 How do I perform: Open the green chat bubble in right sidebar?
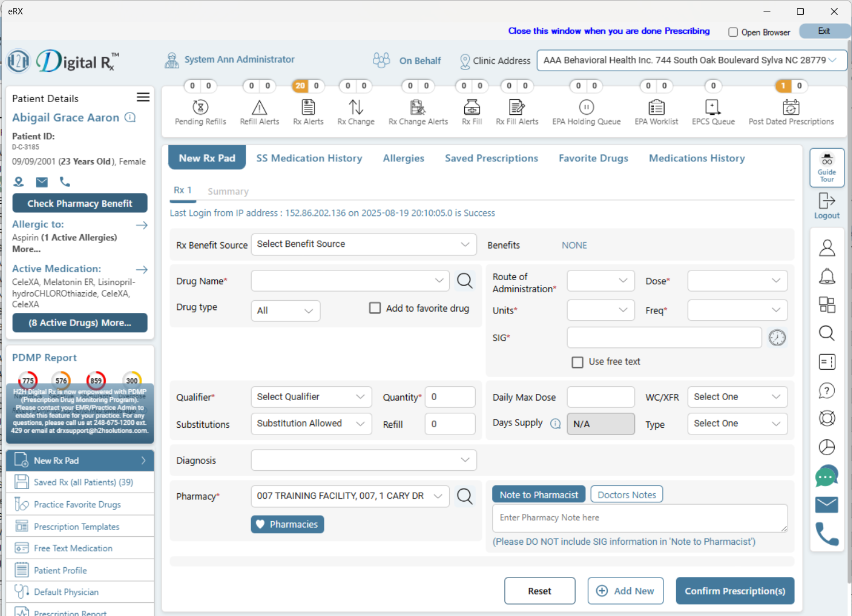[x=827, y=476]
